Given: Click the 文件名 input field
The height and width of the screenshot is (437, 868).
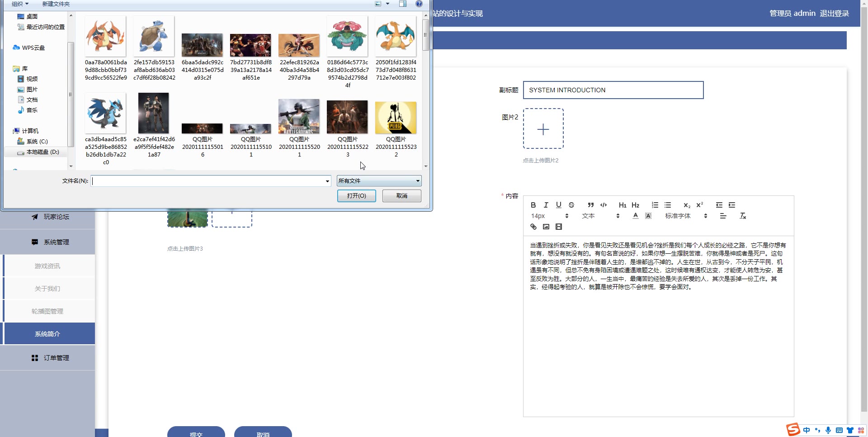Looking at the screenshot, I should pos(211,181).
